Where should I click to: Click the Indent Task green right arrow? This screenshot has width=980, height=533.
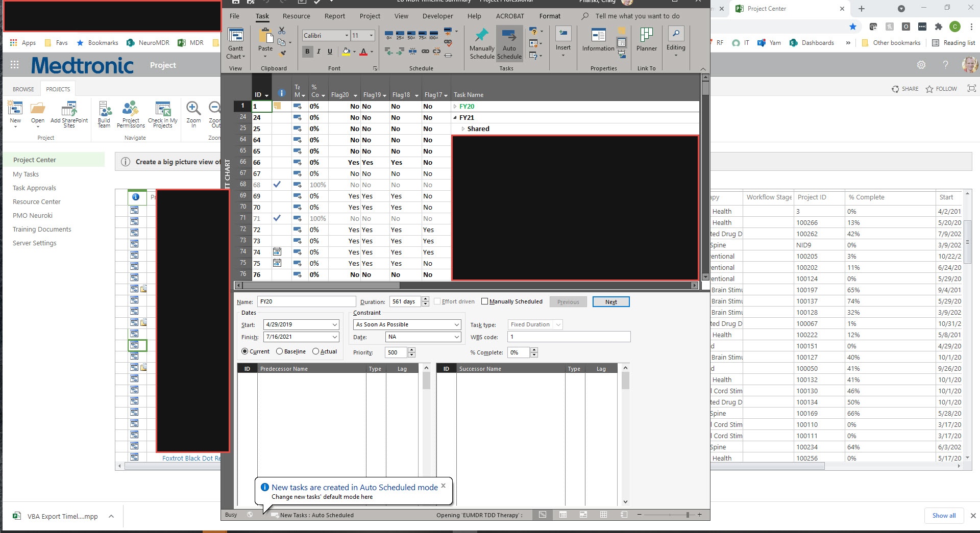[400, 51]
